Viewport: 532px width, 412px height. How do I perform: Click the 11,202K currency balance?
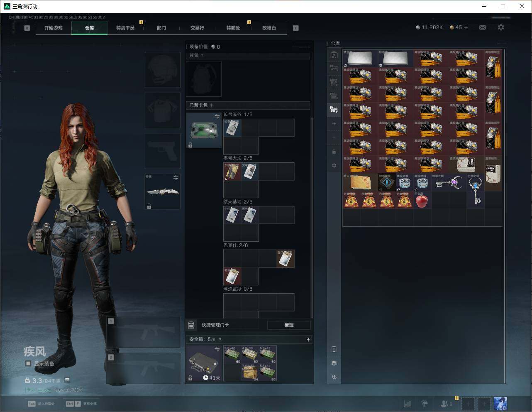click(429, 27)
